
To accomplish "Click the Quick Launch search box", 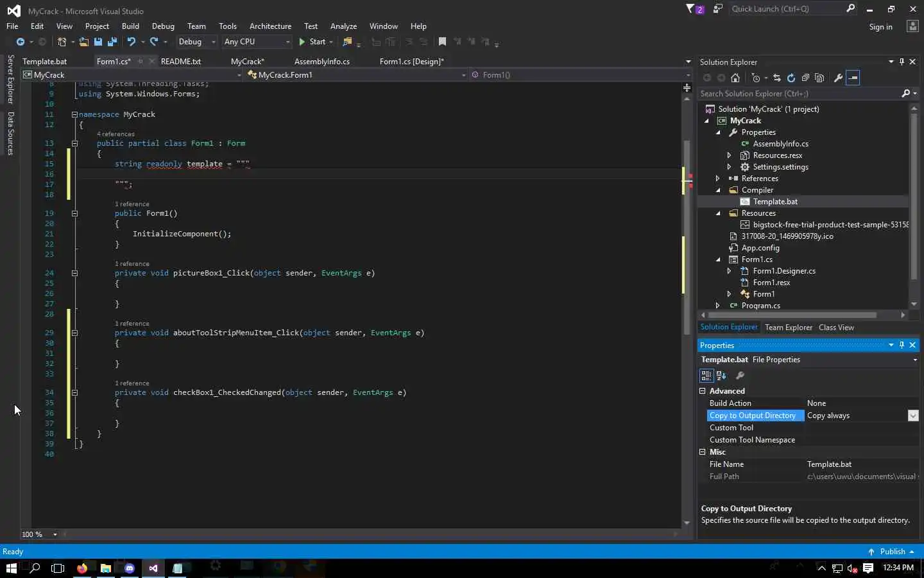I will pyautogui.click(x=787, y=9).
